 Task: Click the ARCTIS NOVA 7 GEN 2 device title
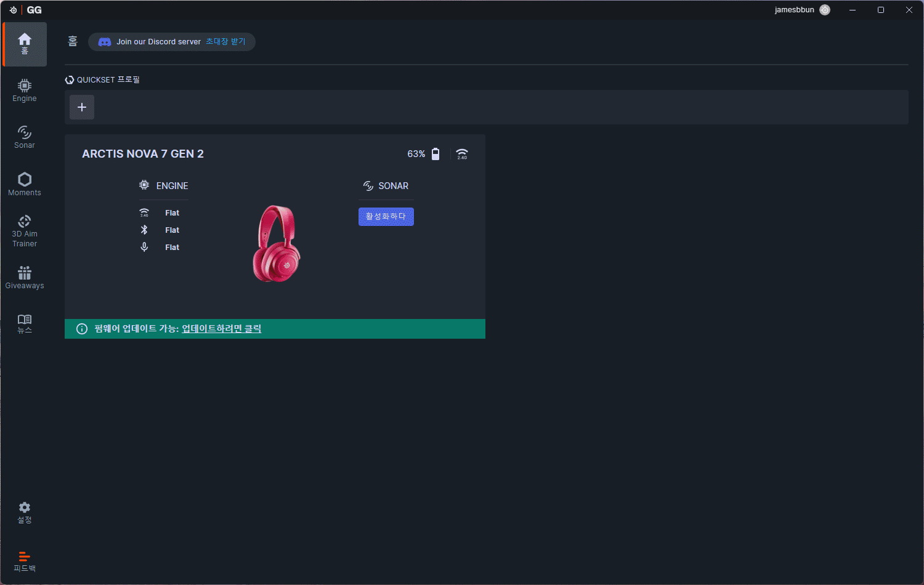click(x=143, y=154)
